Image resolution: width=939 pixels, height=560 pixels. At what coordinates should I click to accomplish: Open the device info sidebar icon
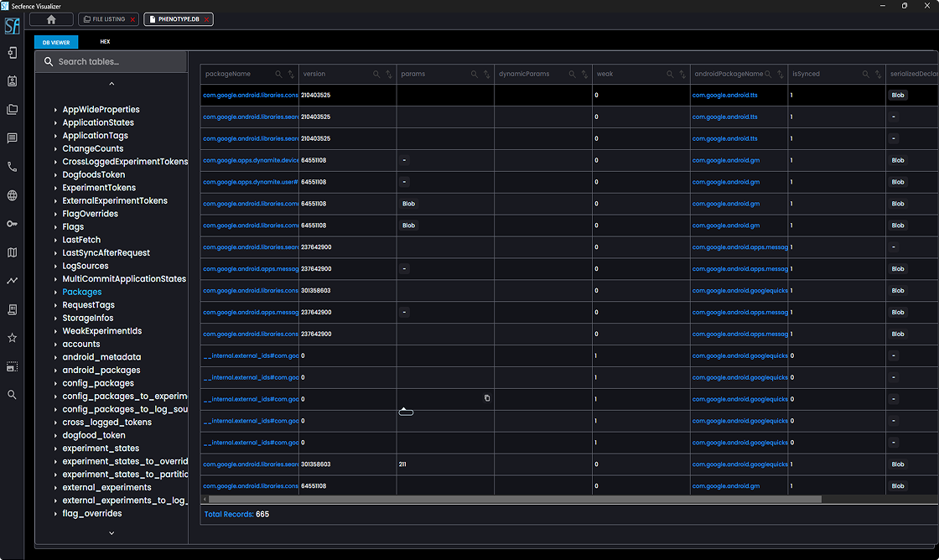tap(12, 53)
